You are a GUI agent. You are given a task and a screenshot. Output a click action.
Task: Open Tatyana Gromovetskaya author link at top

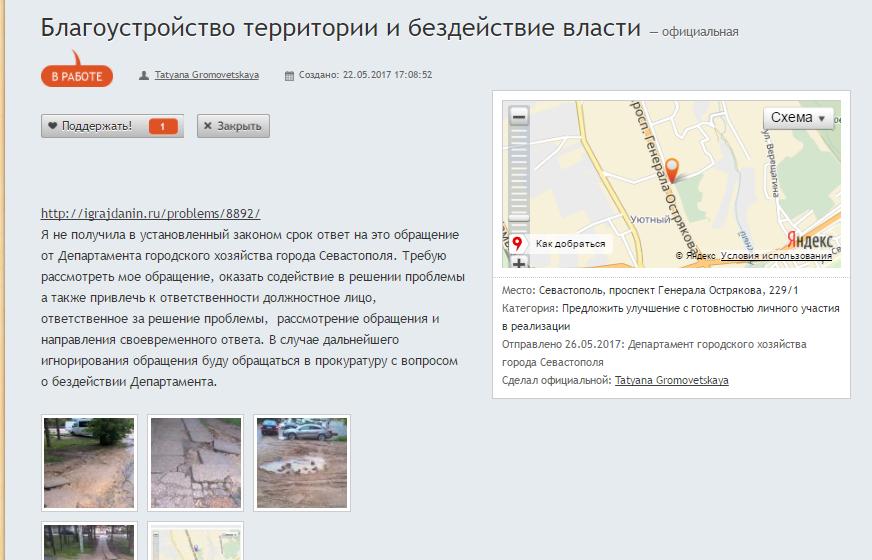click(x=206, y=75)
